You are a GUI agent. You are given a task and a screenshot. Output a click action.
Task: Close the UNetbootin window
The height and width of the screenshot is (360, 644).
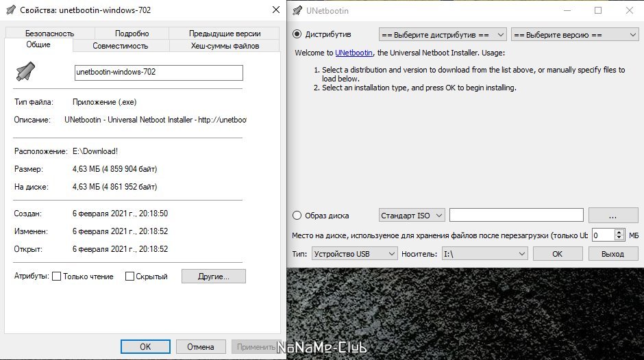pyautogui.click(x=629, y=11)
